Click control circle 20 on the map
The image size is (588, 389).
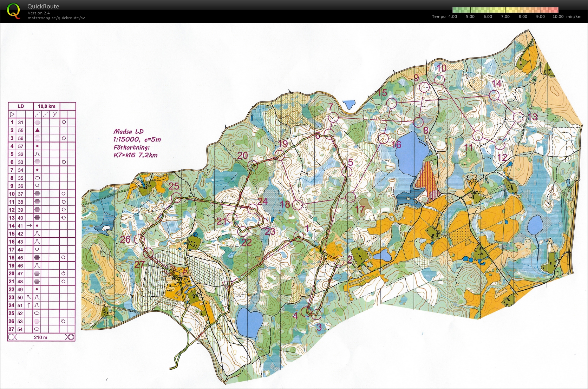pyautogui.click(x=253, y=165)
